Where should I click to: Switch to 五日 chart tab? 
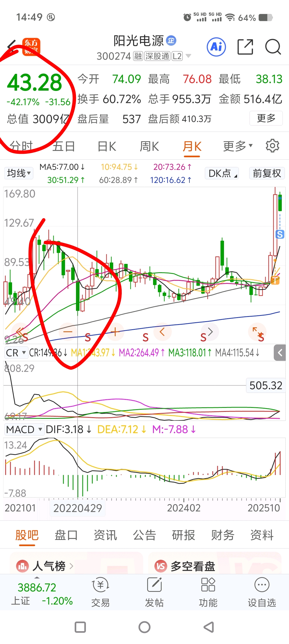tap(64, 146)
